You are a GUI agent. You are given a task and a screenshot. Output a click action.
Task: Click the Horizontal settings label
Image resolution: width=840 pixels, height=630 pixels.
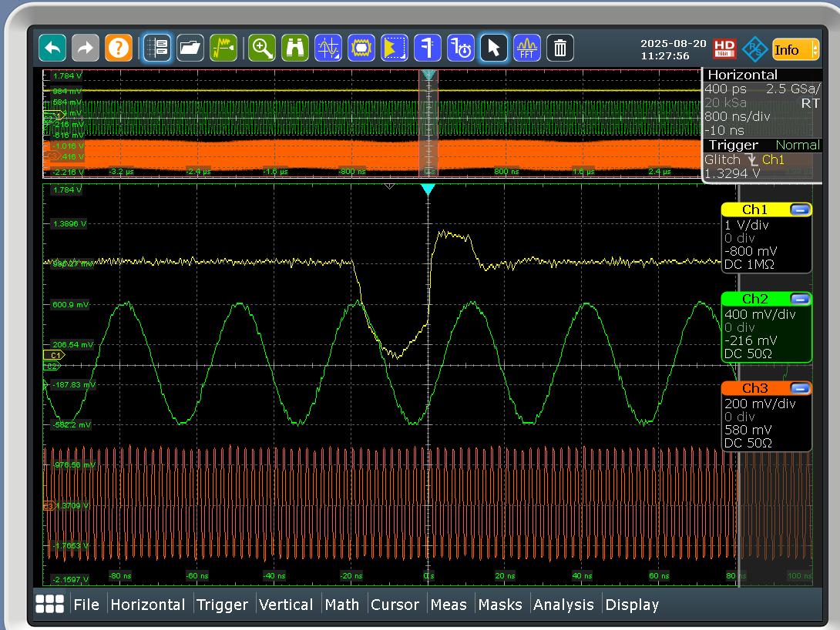tap(742, 75)
